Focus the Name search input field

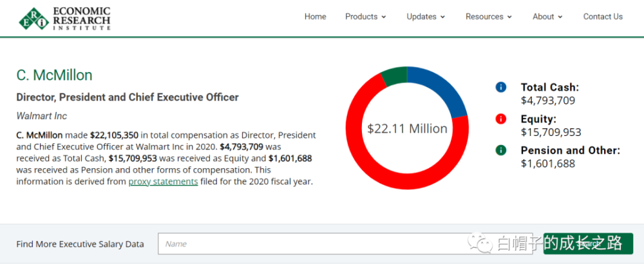click(x=345, y=244)
